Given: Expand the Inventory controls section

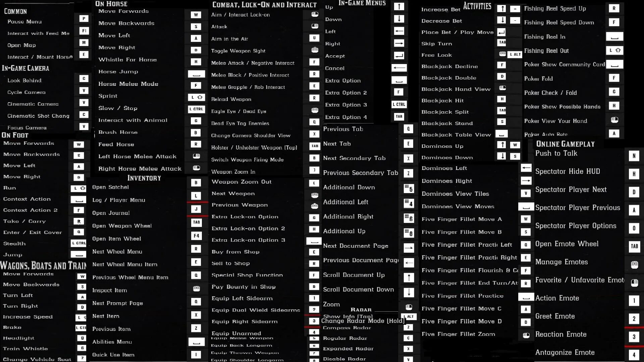Looking at the screenshot, I should point(144,178).
